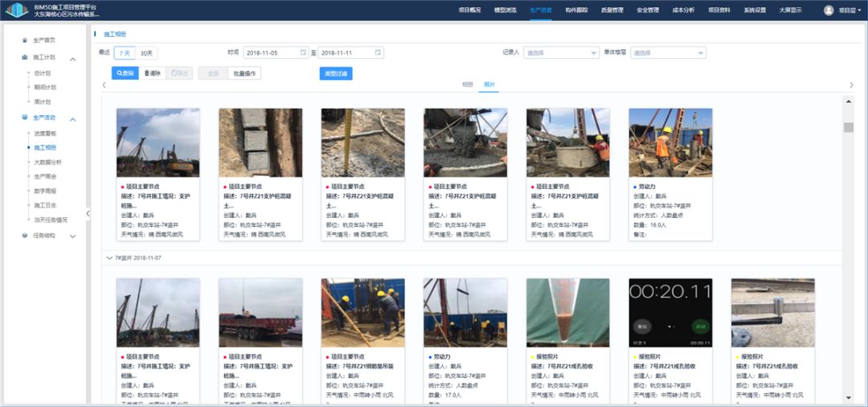Open 安全管理 in top navigation

tap(648, 10)
